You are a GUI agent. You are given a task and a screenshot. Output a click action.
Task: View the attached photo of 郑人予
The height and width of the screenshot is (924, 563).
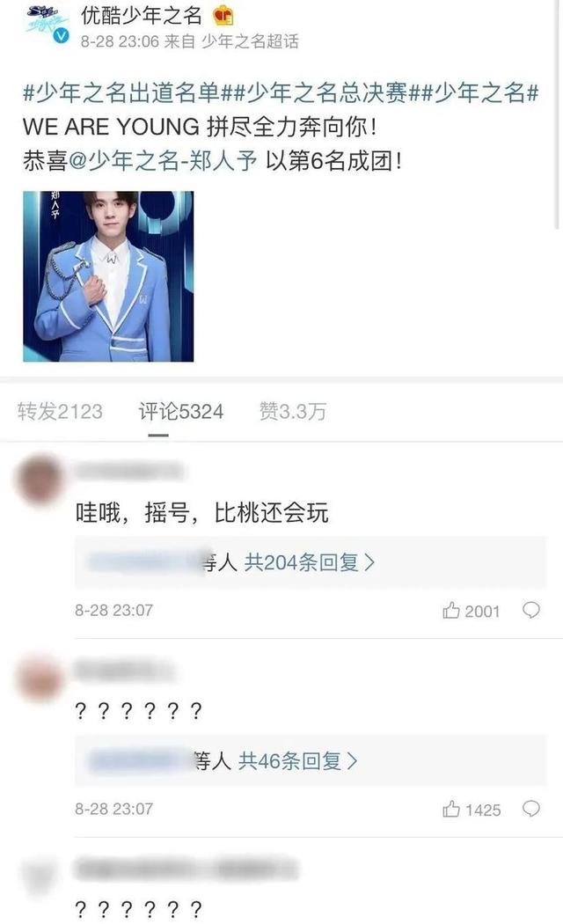coord(108,276)
